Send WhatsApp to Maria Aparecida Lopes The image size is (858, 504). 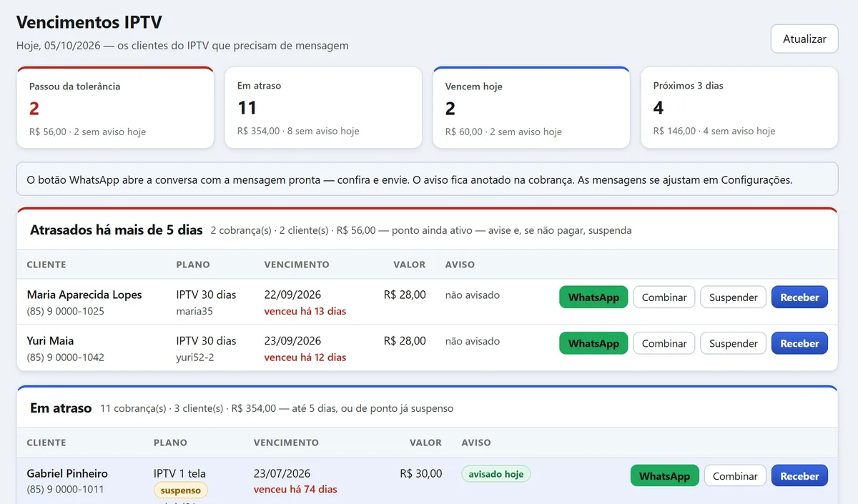pos(593,297)
